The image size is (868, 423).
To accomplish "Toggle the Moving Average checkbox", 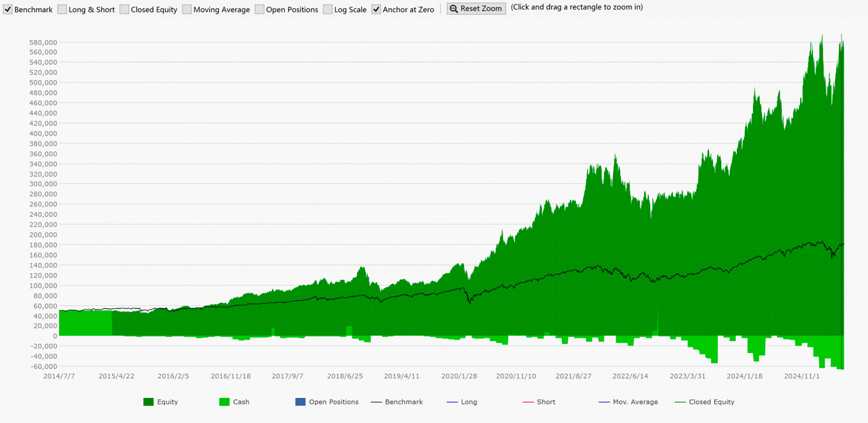I will [187, 10].
